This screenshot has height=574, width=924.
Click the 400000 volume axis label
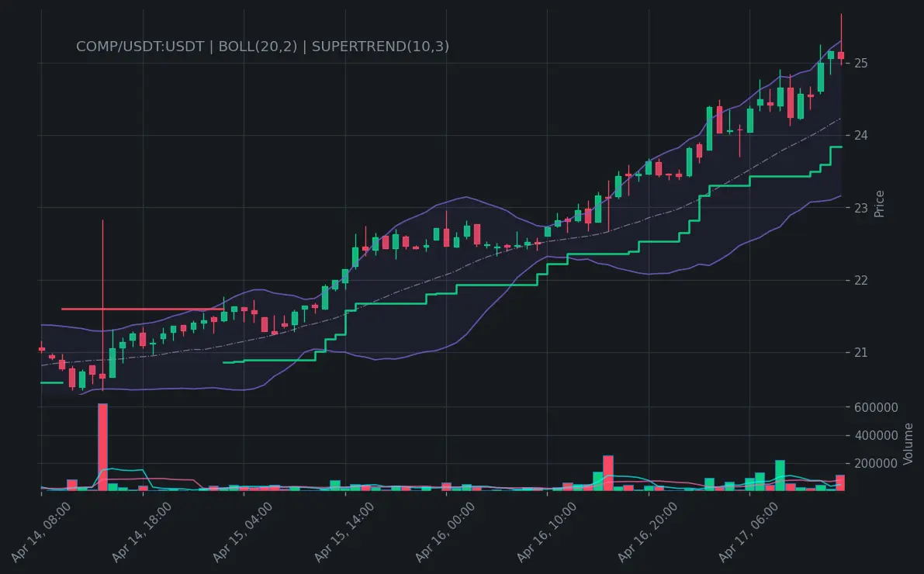point(876,435)
